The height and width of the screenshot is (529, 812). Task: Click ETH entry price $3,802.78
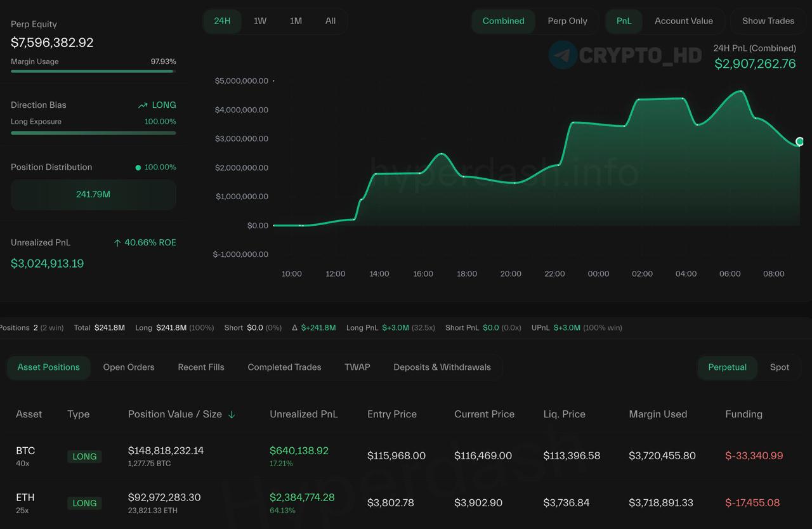click(x=391, y=503)
